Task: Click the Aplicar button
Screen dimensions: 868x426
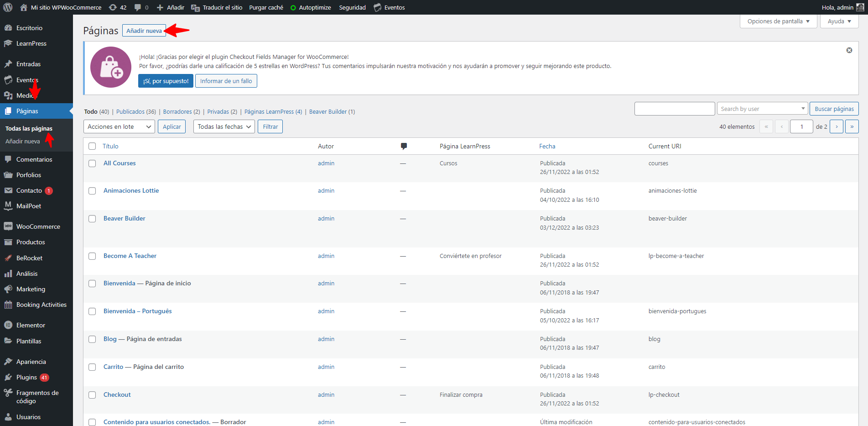Action: [x=172, y=126]
